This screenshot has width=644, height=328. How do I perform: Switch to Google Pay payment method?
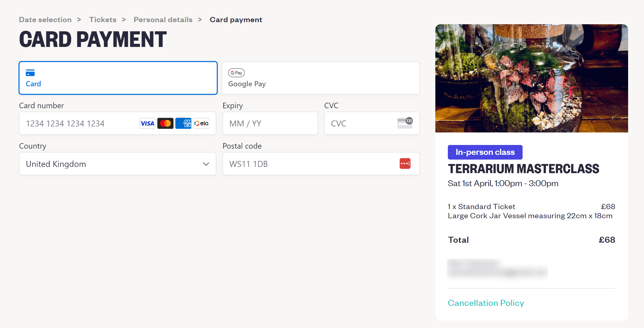(x=320, y=78)
